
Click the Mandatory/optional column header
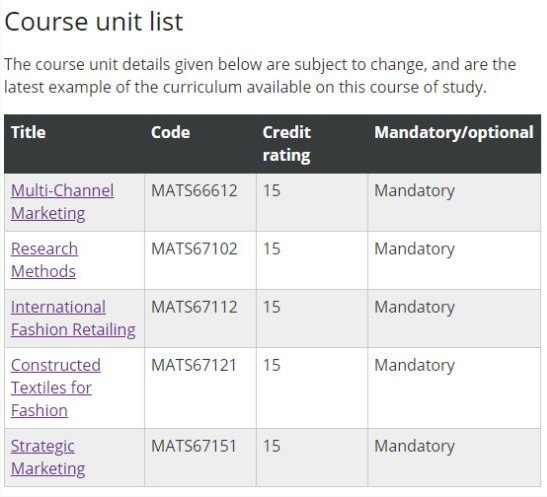[x=454, y=133]
